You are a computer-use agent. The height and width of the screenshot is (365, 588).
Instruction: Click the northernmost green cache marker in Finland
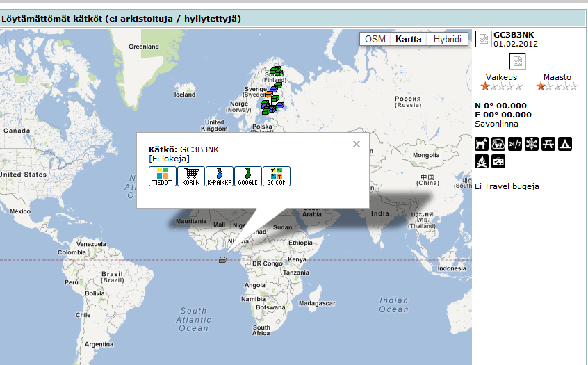(x=278, y=69)
